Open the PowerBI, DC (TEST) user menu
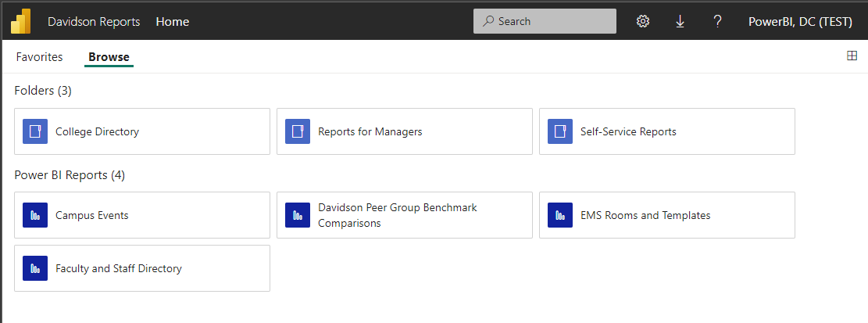 pos(800,22)
